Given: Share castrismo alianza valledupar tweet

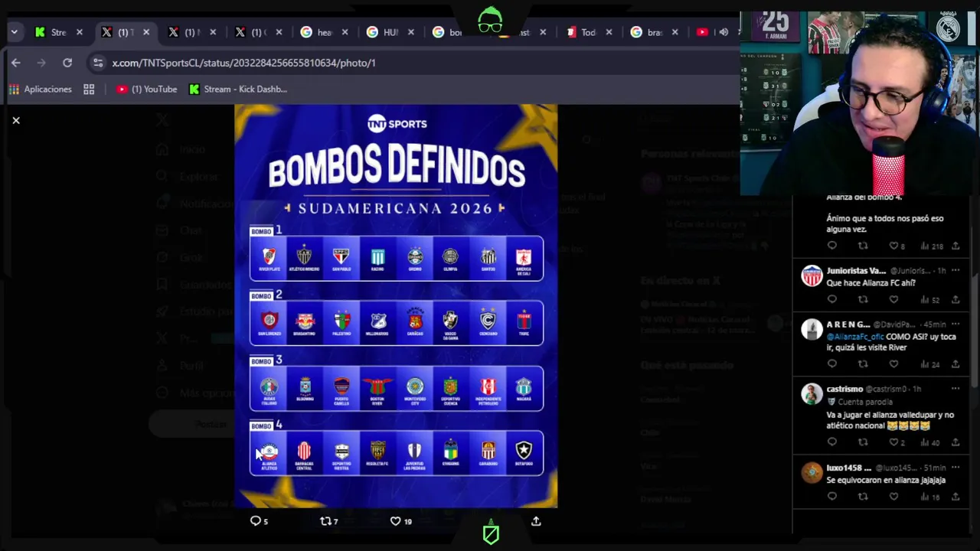Looking at the screenshot, I should click(955, 442).
